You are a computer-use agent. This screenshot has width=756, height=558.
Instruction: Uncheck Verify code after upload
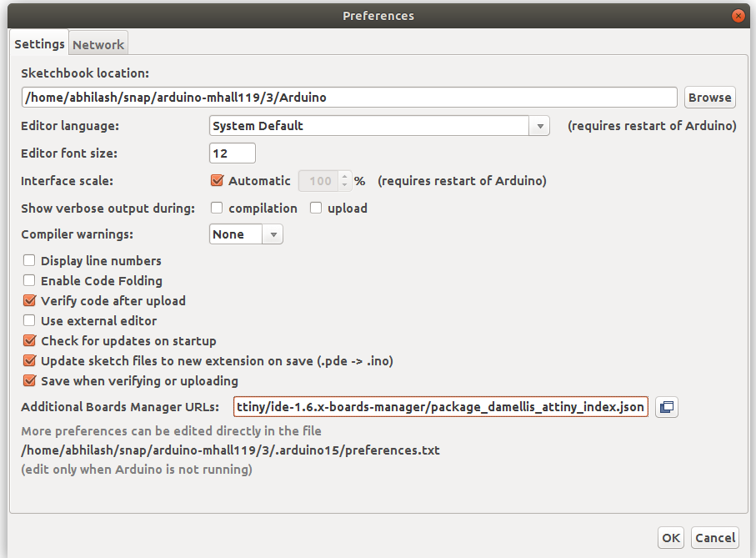[29, 300]
